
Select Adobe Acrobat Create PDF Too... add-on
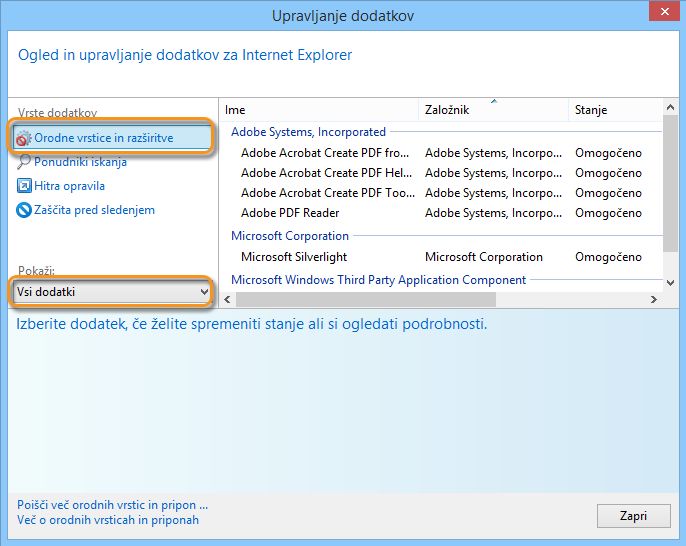[328, 193]
